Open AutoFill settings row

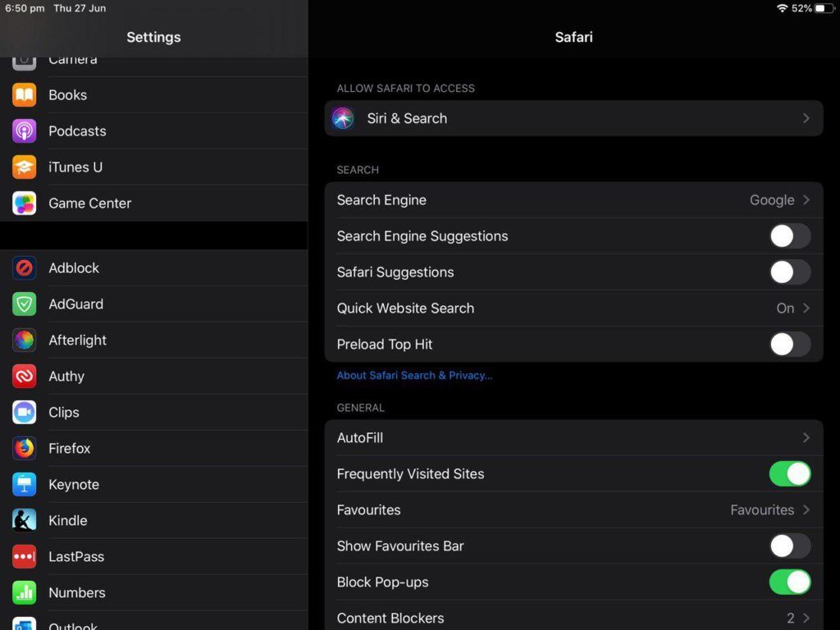pyautogui.click(x=573, y=438)
